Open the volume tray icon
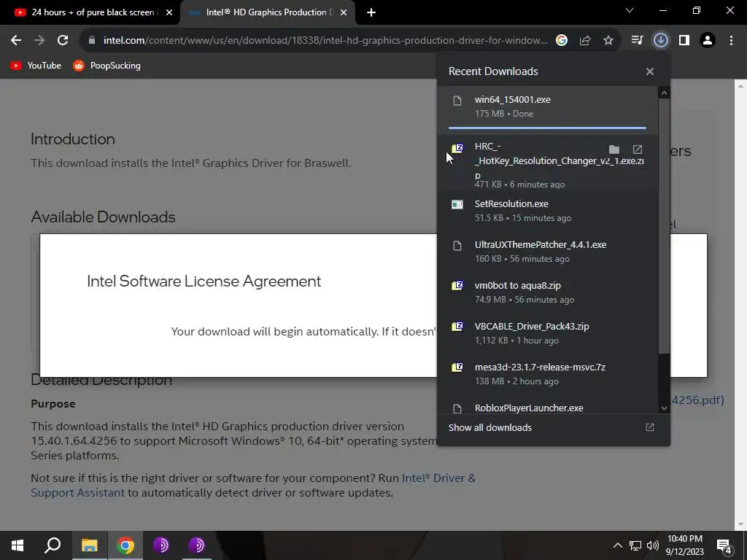 (x=653, y=545)
